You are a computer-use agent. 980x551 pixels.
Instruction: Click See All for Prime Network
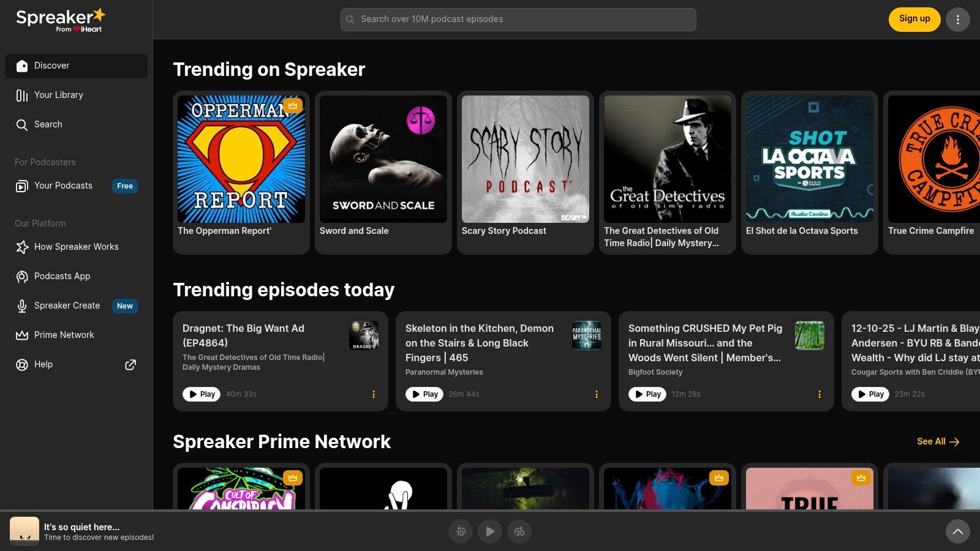click(x=938, y=441)
